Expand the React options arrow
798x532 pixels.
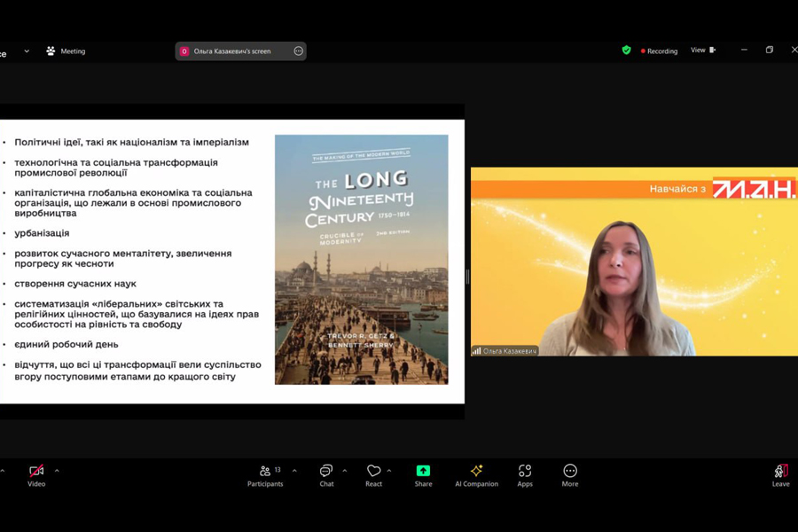pos(389,471)
